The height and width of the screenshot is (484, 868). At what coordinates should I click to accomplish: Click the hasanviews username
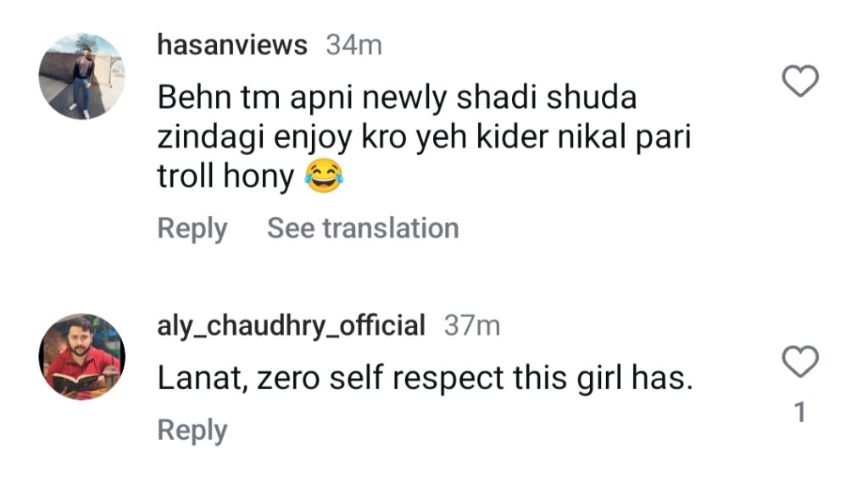tap(232, 45)
